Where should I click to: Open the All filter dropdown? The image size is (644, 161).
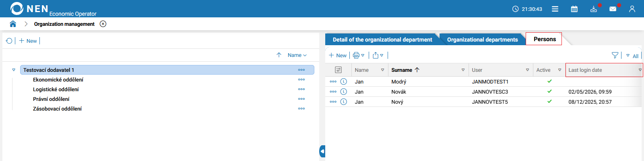click(632, 56)
